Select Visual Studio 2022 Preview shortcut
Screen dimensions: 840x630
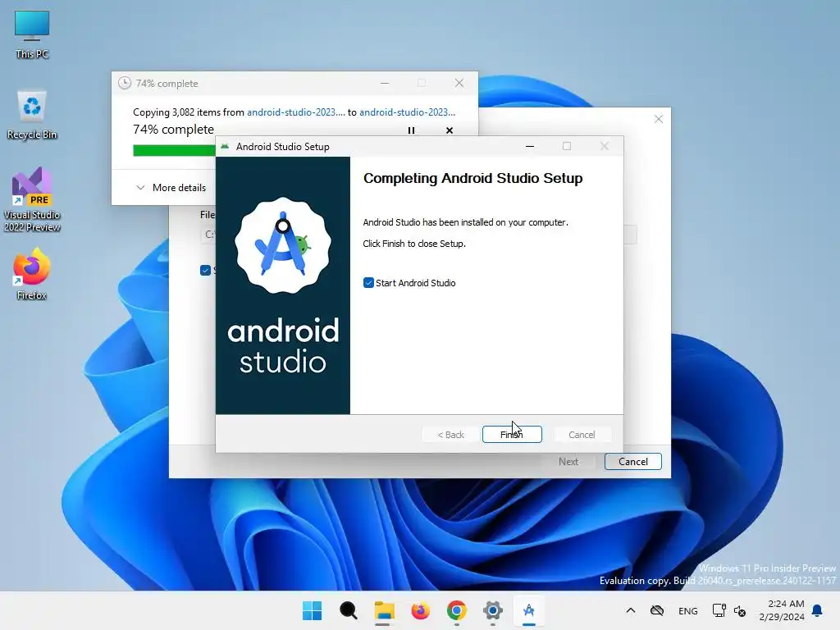[32, 199]
